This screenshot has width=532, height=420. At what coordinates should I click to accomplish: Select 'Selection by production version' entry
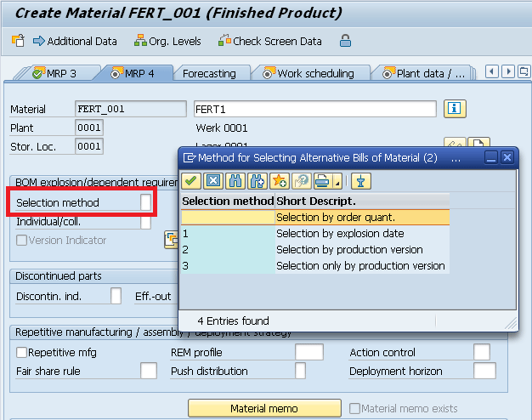[348, 249]
